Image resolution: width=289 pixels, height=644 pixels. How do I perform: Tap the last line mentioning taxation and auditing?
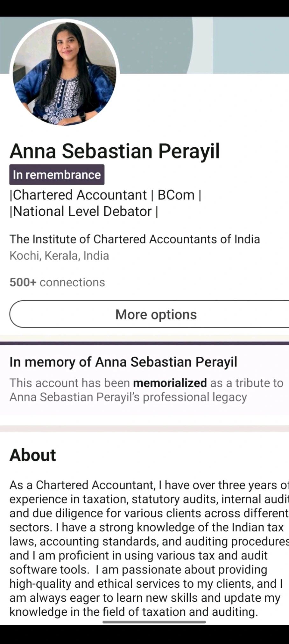point(134,612)
